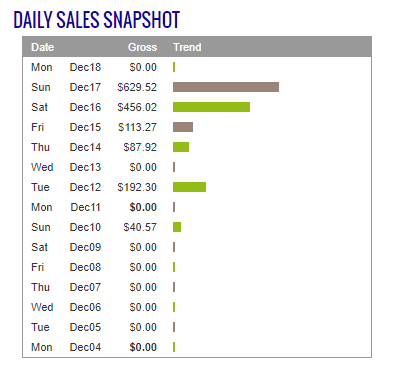
Task: Click the $113.27 gross value
Action: click(x=137, y=127)
